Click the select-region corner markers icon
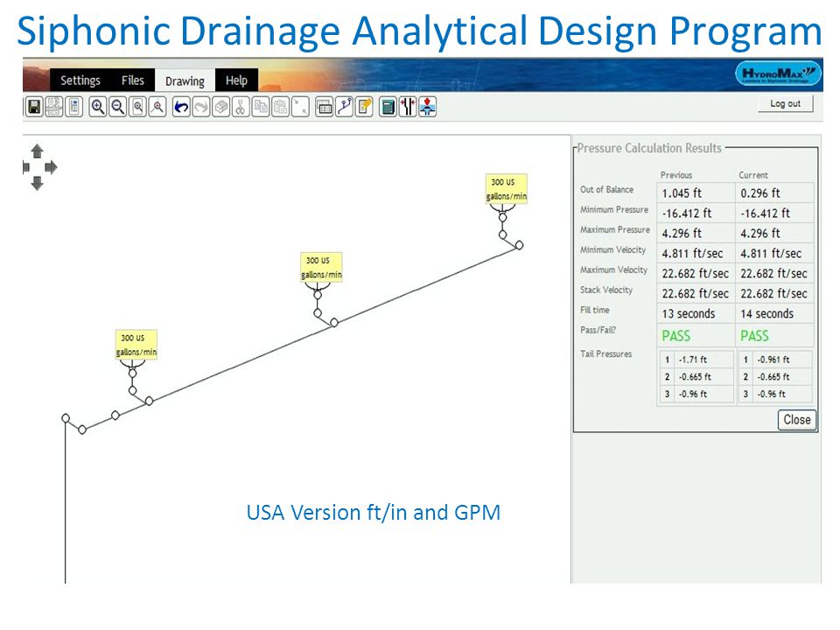Viewport: 840px width, 630px height. (x=300, y=107)
